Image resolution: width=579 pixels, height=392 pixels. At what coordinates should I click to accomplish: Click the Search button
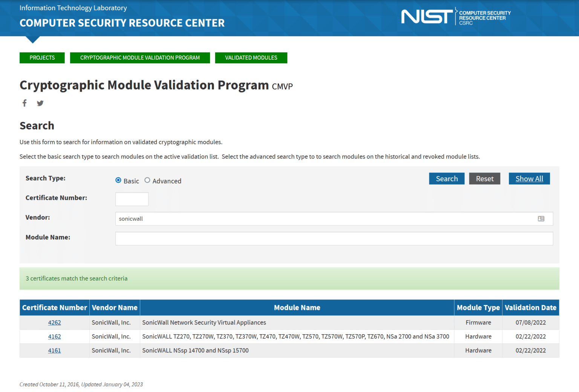pyautogui.click(x=447, y=178)
